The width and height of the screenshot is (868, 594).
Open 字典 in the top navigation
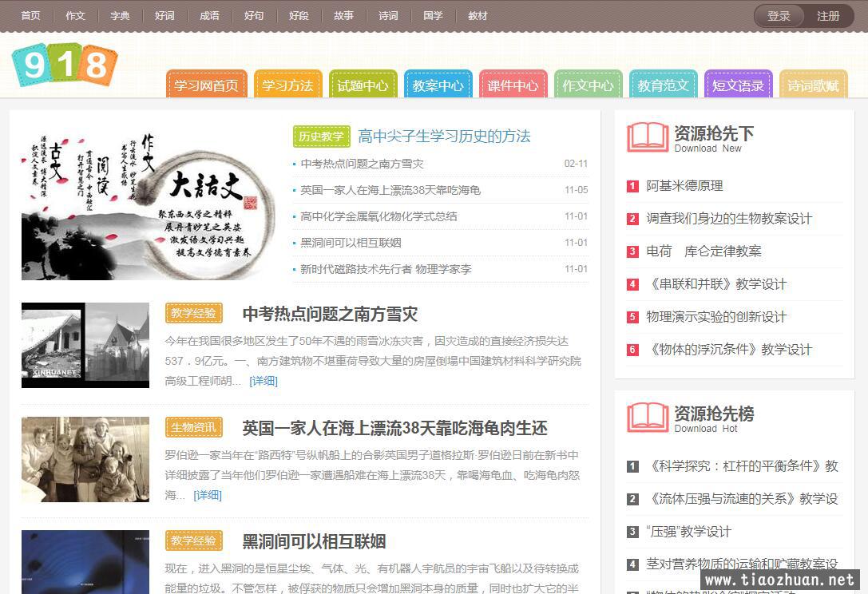tap(120, 15)
